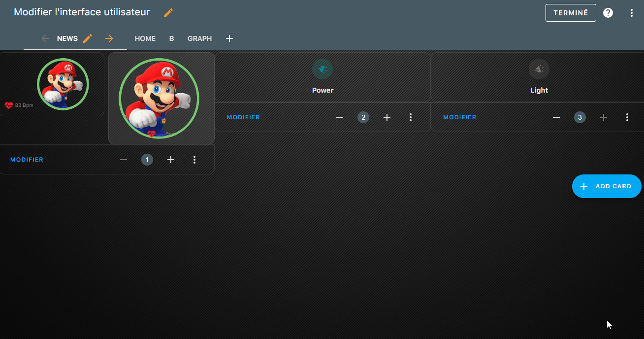Open the help question mark icon

point(608,13)
